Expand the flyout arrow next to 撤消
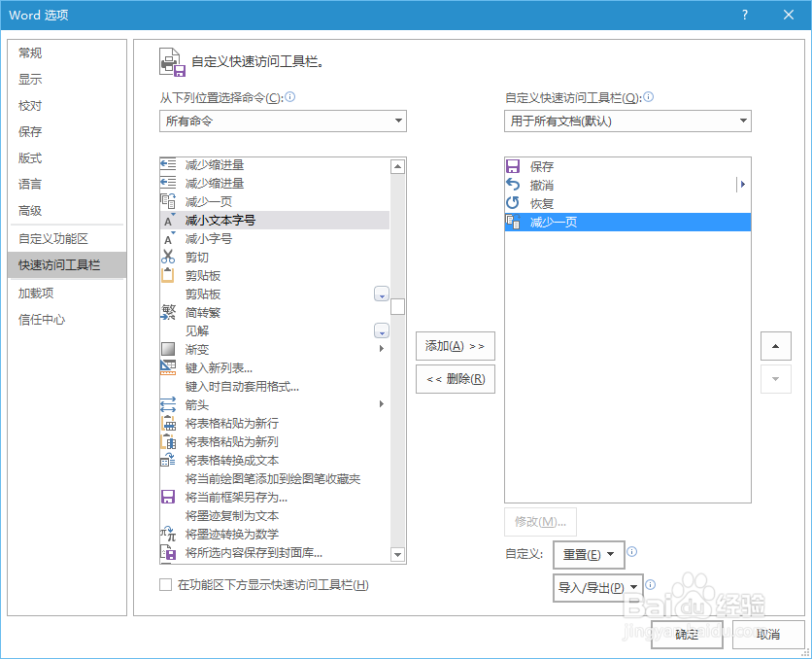The image size is (812, 659). click(742, 184)
